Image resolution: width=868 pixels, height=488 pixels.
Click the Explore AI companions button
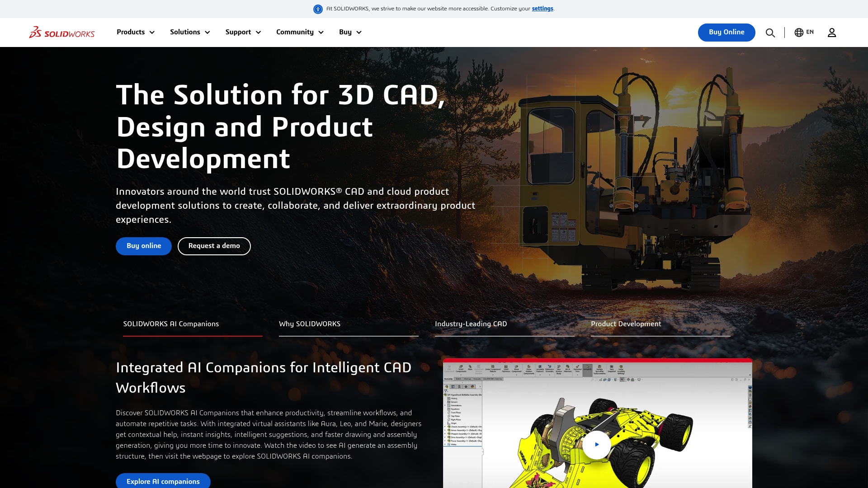pyautogui.click(x=163, y=481)
